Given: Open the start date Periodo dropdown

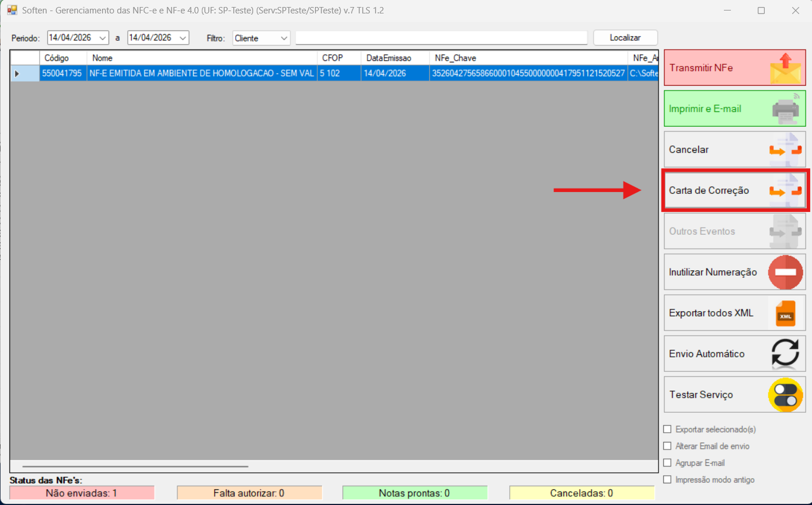Looking at the screenshot, I should pyautogui.click(x=103, y=38).
